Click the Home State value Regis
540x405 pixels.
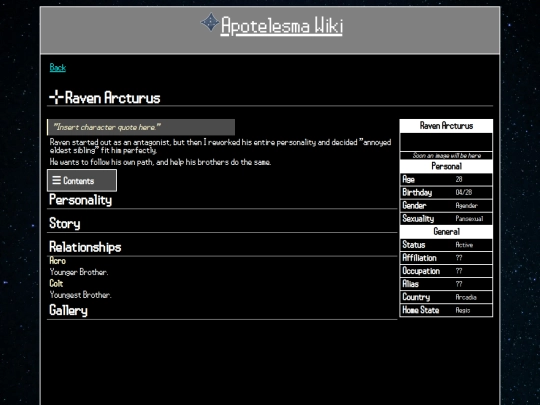pyautogui.click(x=463, y=310)
